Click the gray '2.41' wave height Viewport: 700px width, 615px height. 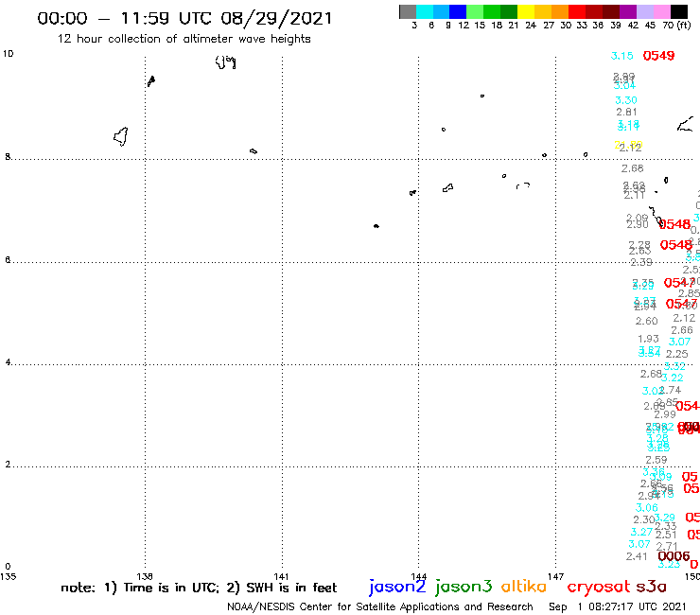point(637,556)
